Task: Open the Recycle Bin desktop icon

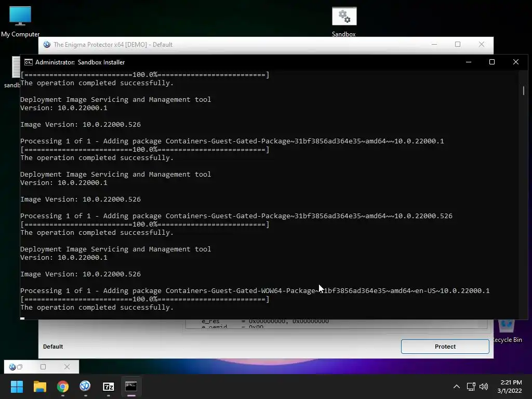Action: click(507, 332)
